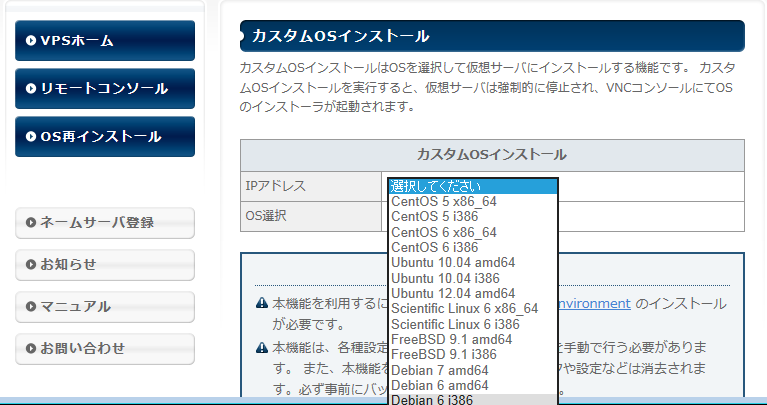Pick CentOS 6 i386 option
This screenshot has width=767, height=405.
click(x=473, y=248)
